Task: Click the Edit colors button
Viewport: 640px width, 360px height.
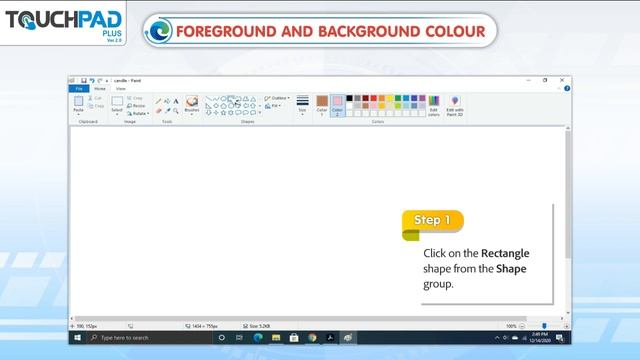Action: tap(434, 106)
